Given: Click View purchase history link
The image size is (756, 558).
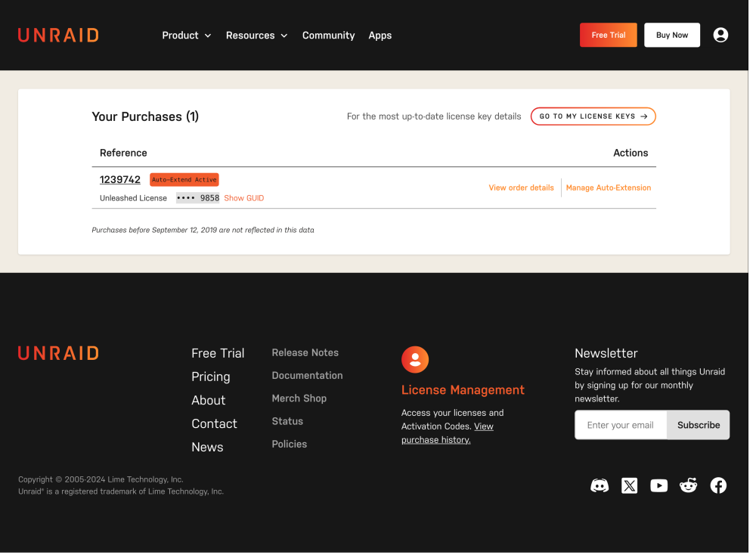Looking at the screenshot, I should 447,433.
